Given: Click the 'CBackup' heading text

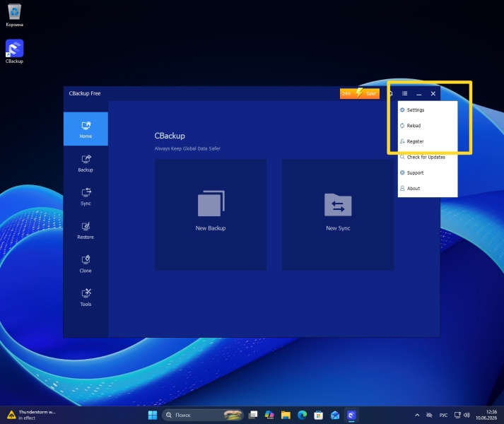Looking at the screenshot, I should coord(170,136).
